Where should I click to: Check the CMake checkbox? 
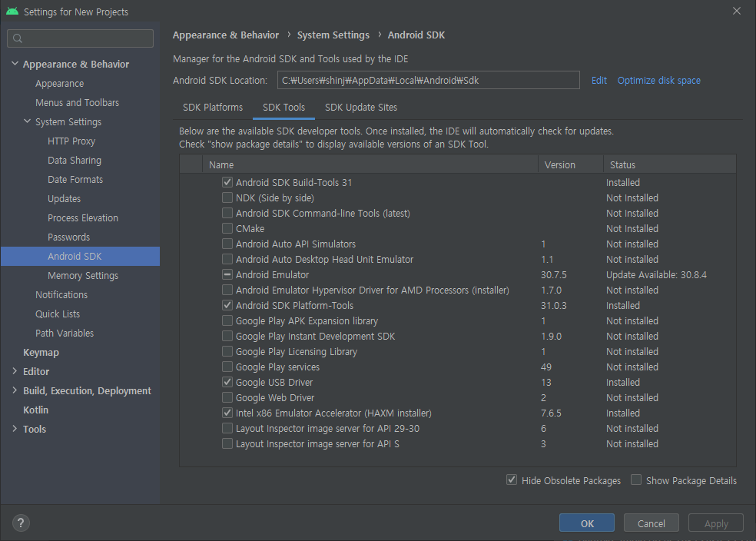point(227,228)
